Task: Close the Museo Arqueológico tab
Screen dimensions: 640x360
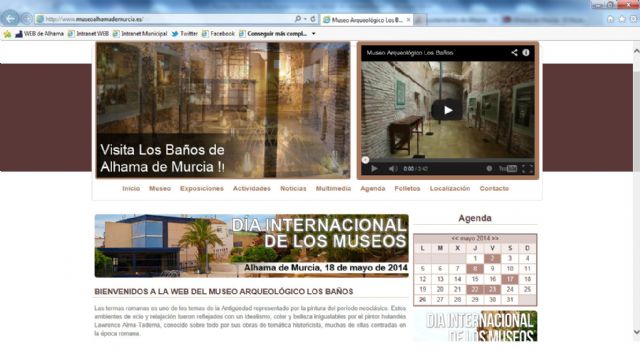Action: [x=408, y=20]
